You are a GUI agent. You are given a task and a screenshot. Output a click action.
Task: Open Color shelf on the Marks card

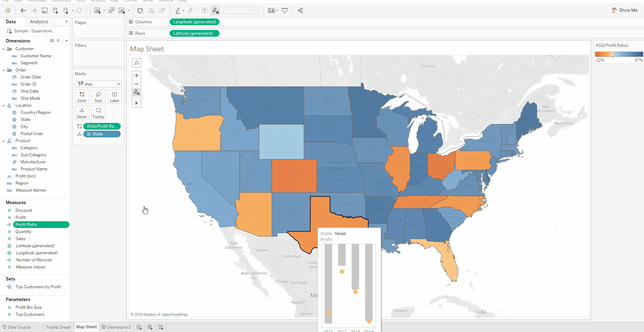pos(82,97)
